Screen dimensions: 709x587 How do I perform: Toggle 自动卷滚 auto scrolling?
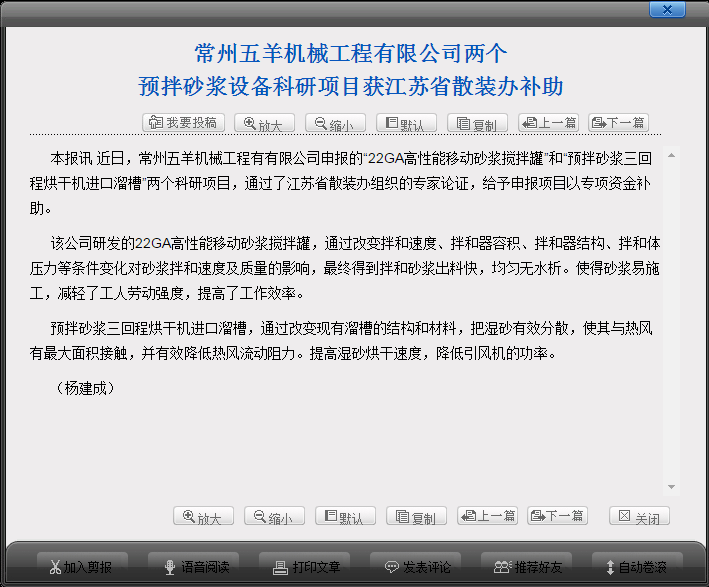[638, 567]
